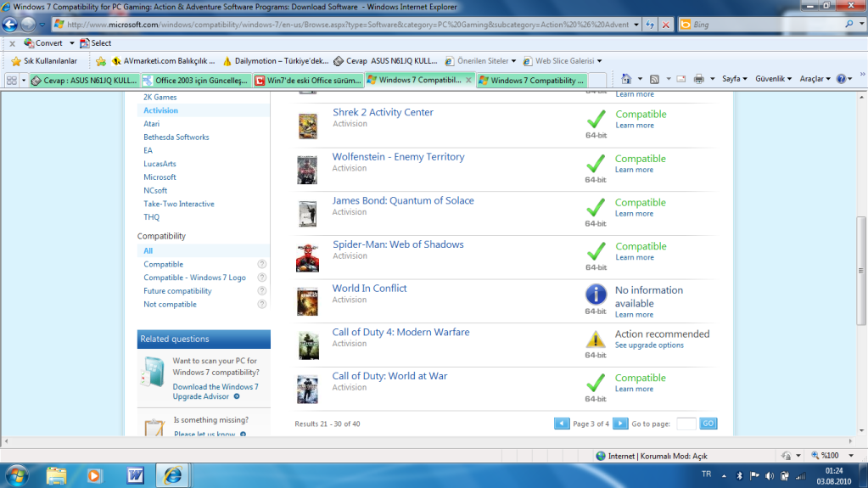Open James Bond: Quantum of Solace link
Image resolution: width=868 pixels, height=488 pixels.
pos(403,200)
